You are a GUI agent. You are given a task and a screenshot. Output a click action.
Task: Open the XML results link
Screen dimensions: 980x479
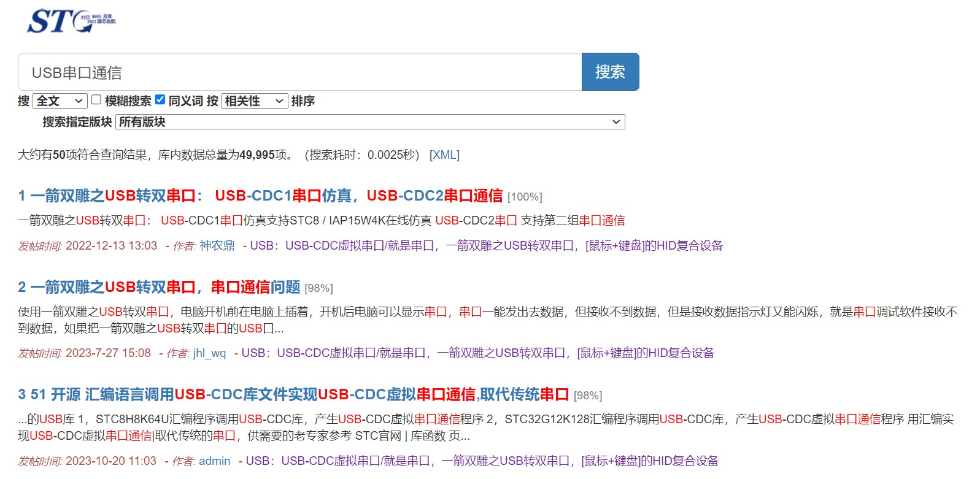pos(445,155)
